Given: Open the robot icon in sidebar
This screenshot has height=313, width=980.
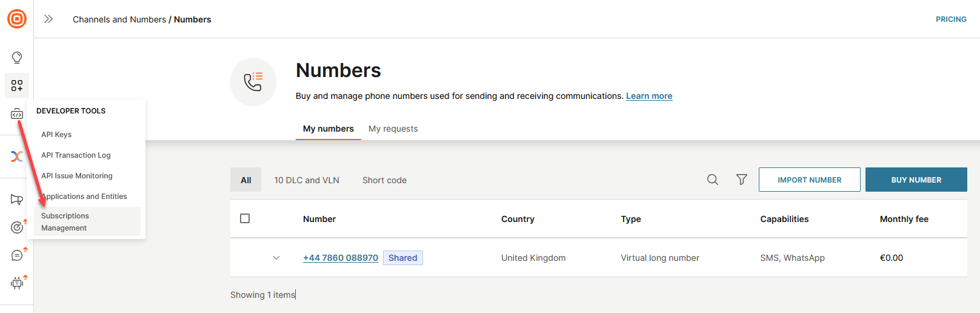Looking at the screenshot, I should tap(17, 283).
